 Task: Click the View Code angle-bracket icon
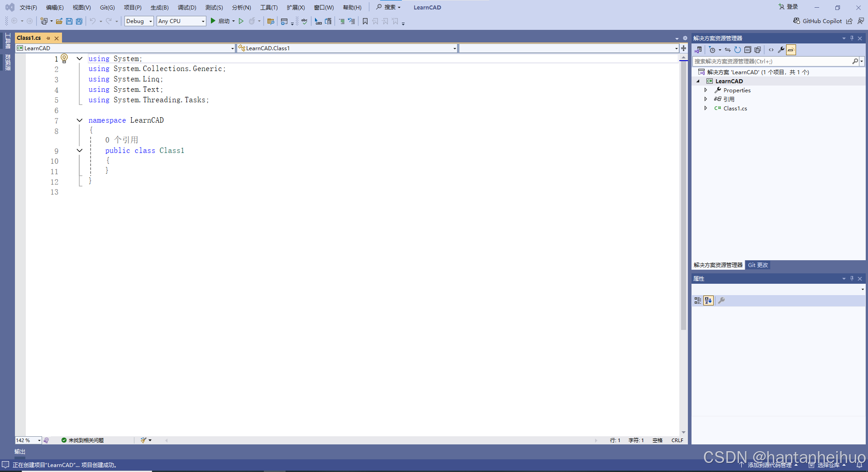771,50
